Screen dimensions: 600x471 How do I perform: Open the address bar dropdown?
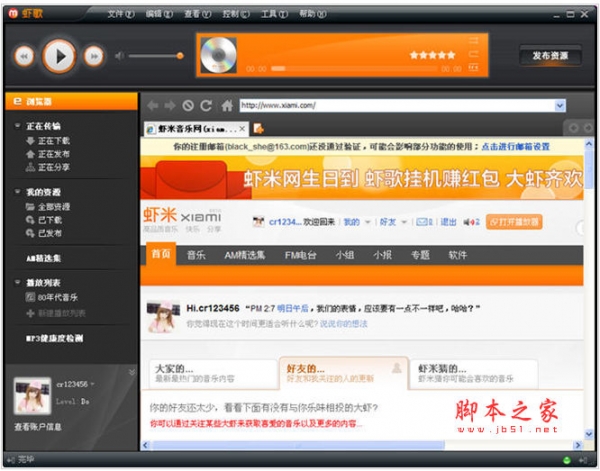point(560,106)
